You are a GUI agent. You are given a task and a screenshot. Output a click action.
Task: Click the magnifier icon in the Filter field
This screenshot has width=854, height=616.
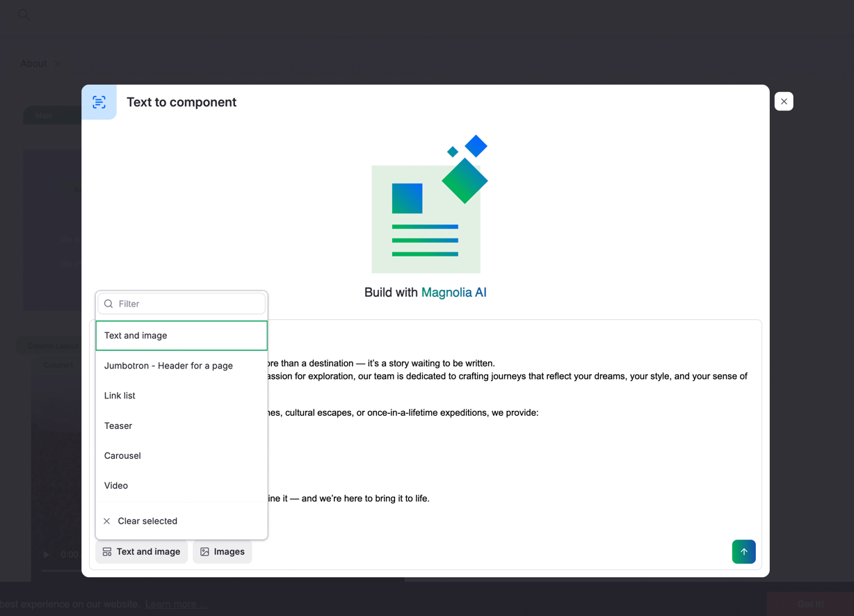point(108,303)
